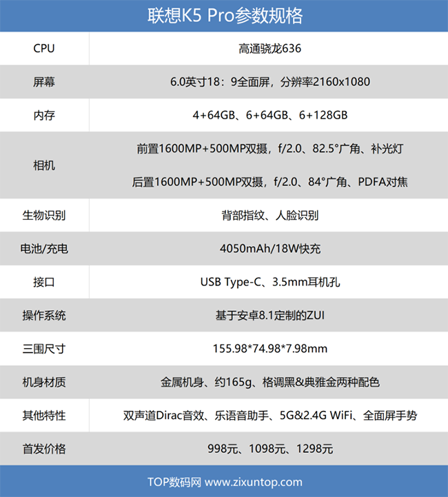Click the 后置1600MP rear camera line
448x497 pixels.
269,182
